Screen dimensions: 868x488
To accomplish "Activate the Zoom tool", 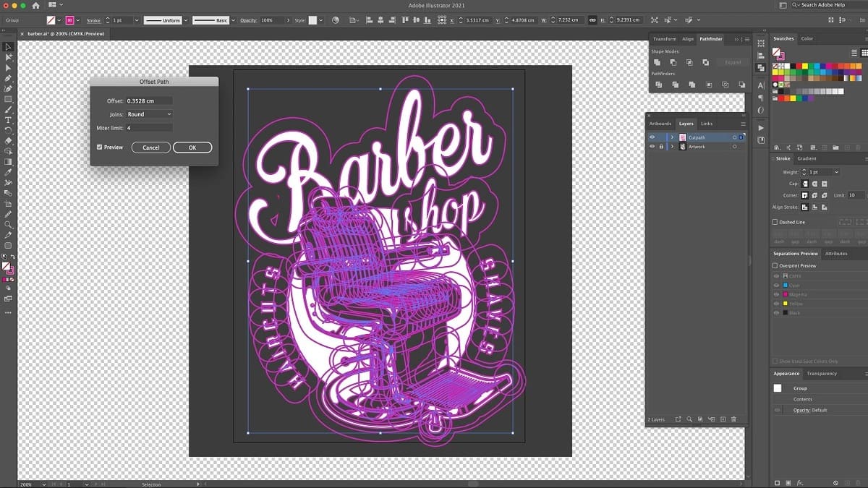I will tap(8, 224).
